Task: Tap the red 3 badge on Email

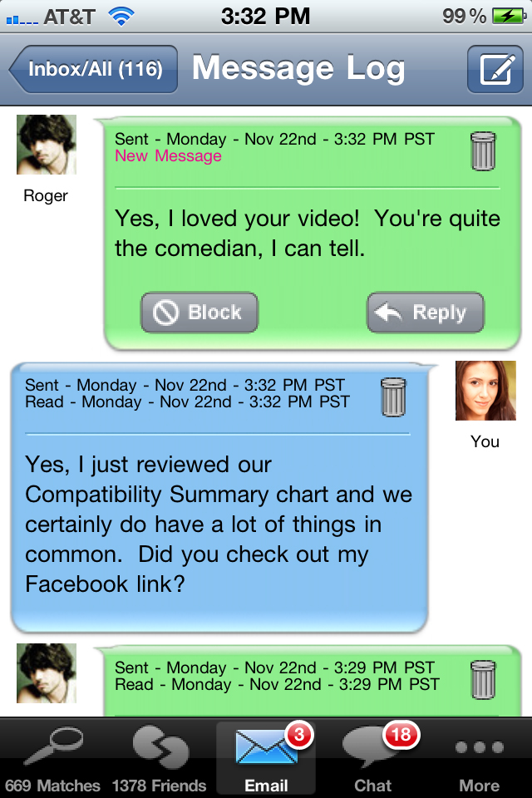Action: click(x=299, y=735)
